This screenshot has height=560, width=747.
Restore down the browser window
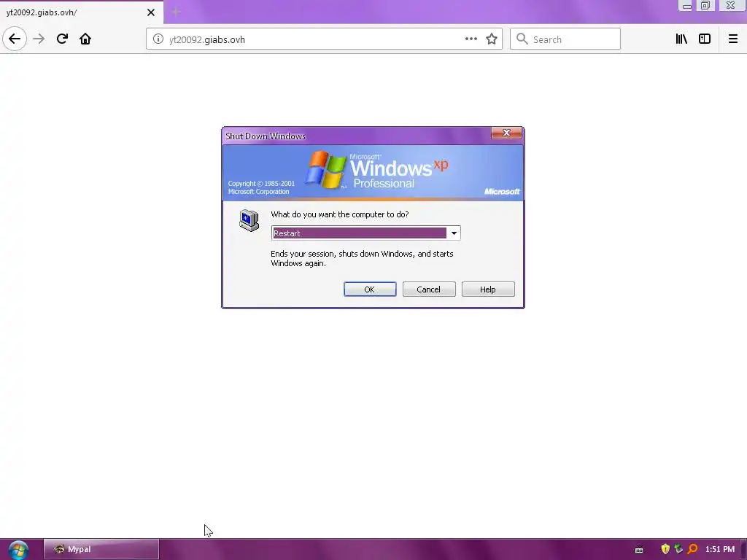[x=705, y=6]
